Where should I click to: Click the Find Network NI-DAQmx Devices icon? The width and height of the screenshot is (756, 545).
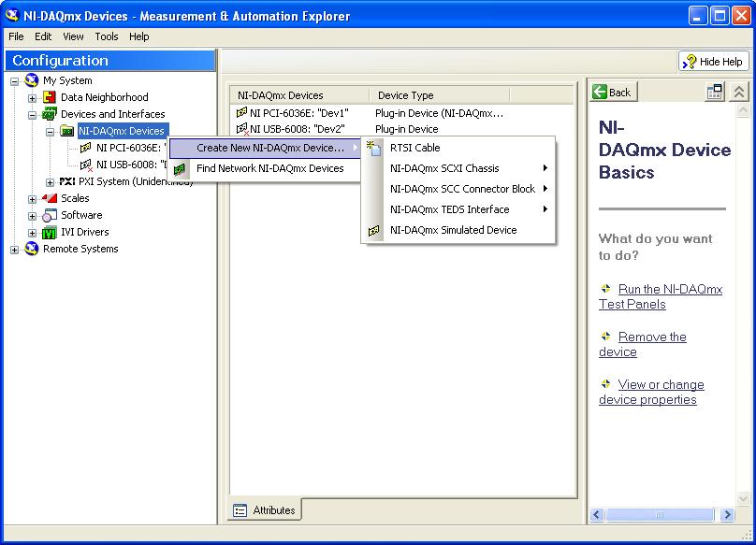pyautogui.click(x=180, y=168)
